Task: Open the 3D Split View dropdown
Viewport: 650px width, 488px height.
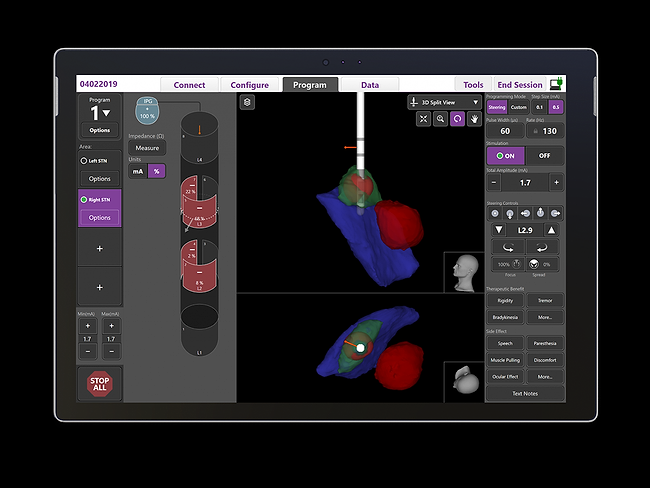Action: click(x=444, y=102)
